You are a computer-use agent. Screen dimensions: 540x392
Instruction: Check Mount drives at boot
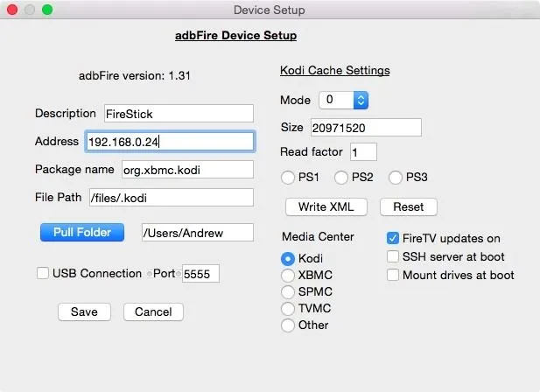pos(393,275)
